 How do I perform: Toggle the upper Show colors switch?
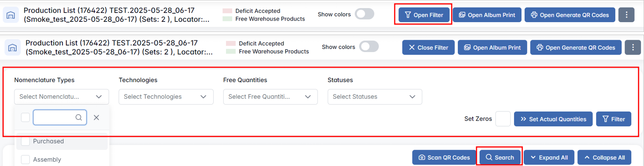pyautogui.click(x=364, y=14)
